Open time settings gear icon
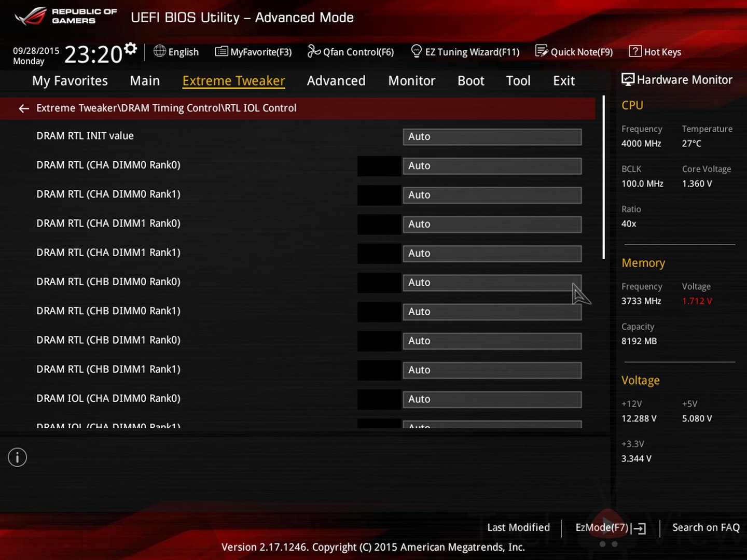The image size is (747, 560). pos(131,49)
